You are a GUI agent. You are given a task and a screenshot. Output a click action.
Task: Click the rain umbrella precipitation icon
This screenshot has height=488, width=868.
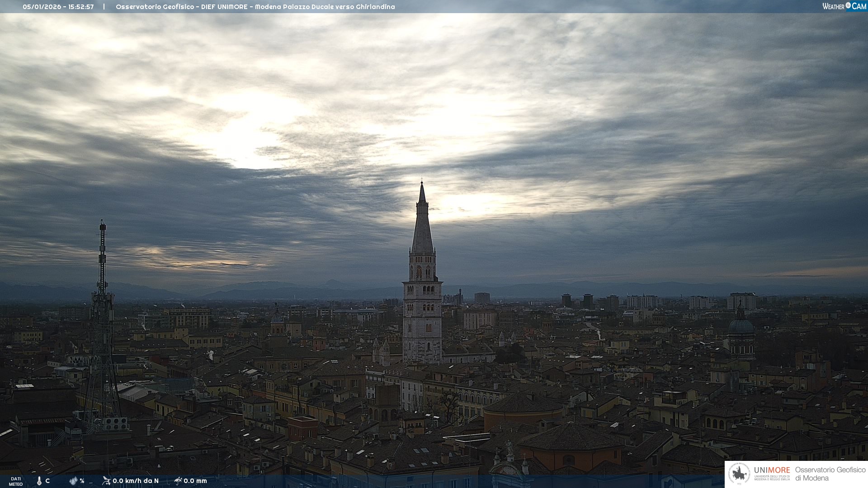[178, 480]
